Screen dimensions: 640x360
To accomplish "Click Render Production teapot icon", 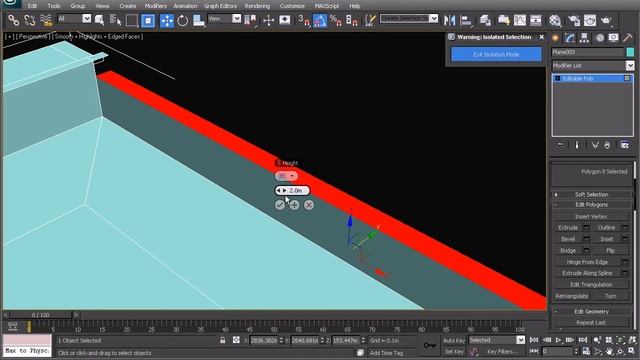I will (607, 20).
